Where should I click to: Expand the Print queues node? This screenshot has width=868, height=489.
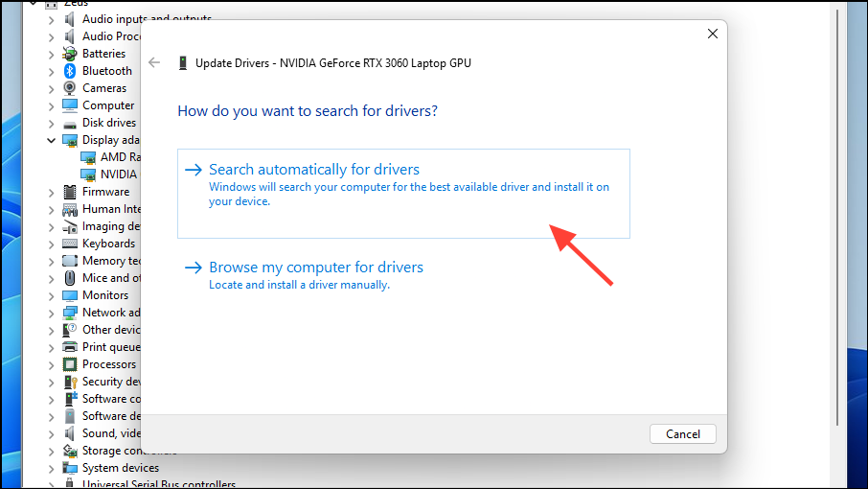coord(52,348)
